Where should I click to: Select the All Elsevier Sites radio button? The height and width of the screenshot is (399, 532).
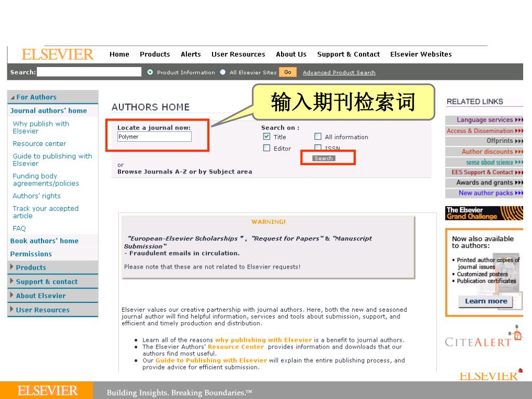click(222, 72)
